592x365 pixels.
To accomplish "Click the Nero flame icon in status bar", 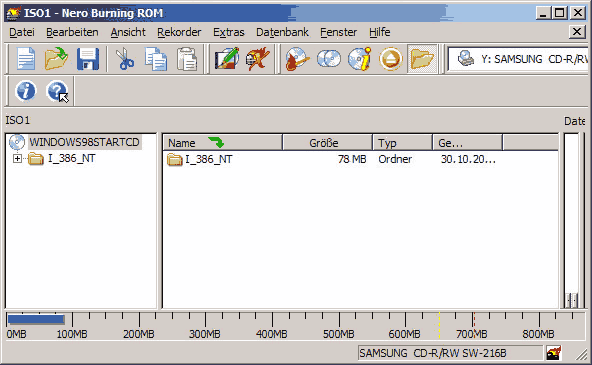I will tap(553, 353).
